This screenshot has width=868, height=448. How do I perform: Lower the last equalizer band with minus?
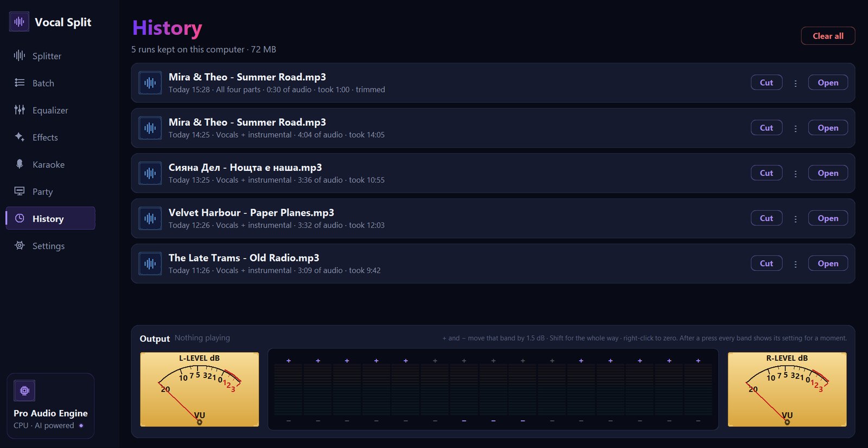[x=698, y=421]
